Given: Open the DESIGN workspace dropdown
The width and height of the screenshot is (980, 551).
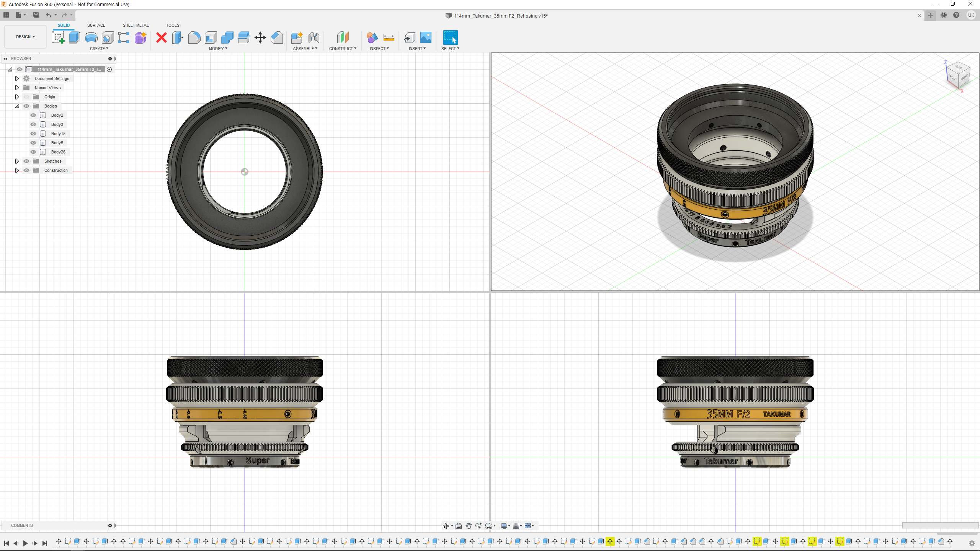Looking at the screenshot, I should click(25, 37).
